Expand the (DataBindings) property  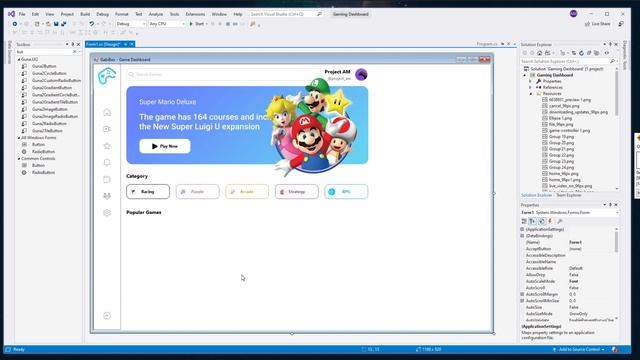522,236
